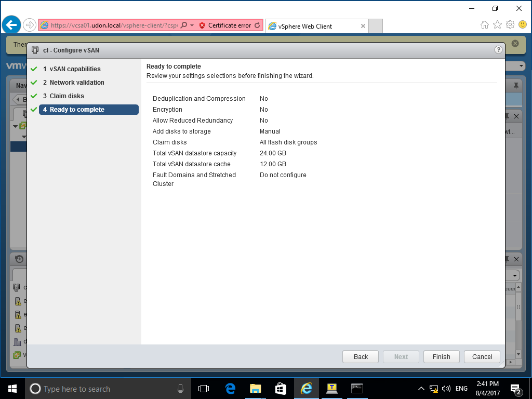Open browser Tools gear icon
Image resolution: width=532 pixels, height=399 pixels.
[510, 25]
